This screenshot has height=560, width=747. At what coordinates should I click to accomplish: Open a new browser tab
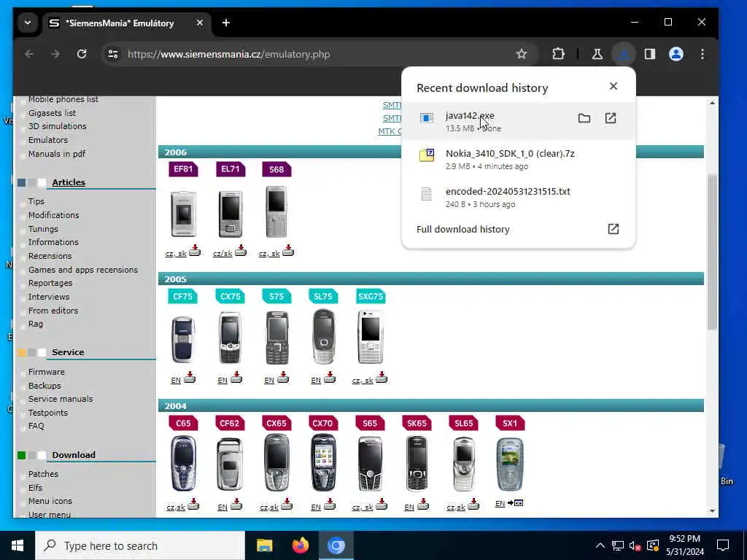pyautogui.click(x=226, y=23)
